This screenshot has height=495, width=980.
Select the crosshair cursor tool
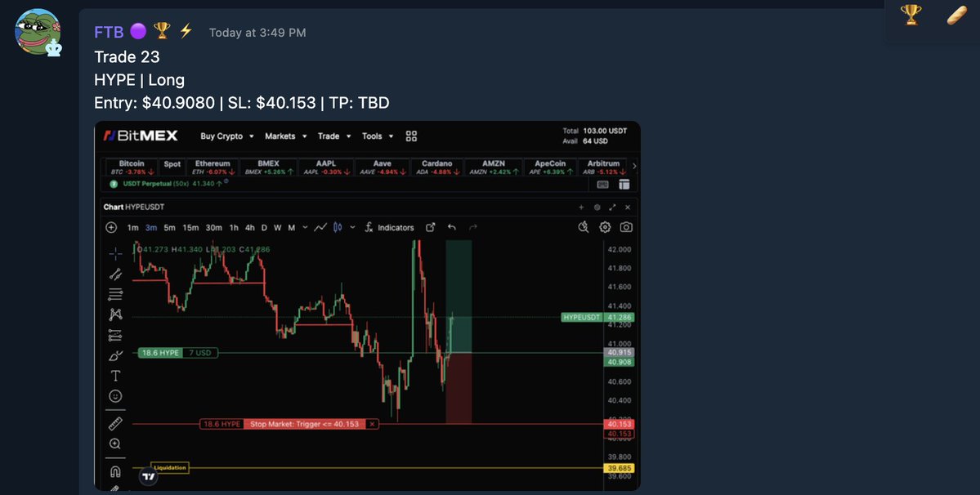click(115, 253)
